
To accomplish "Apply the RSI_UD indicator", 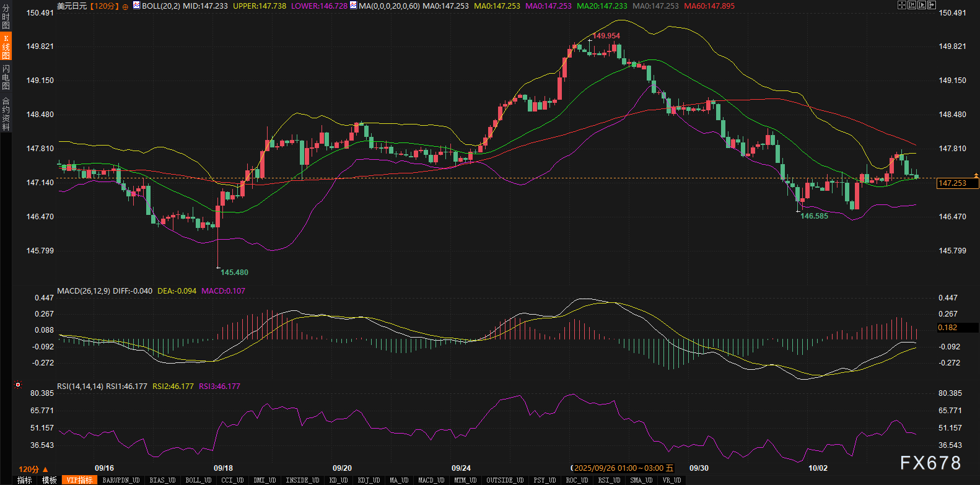I will [608, 480].
